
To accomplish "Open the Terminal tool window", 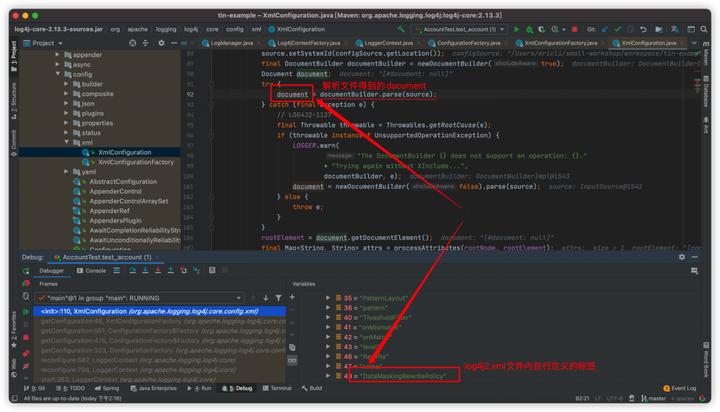I will point(277,388).
